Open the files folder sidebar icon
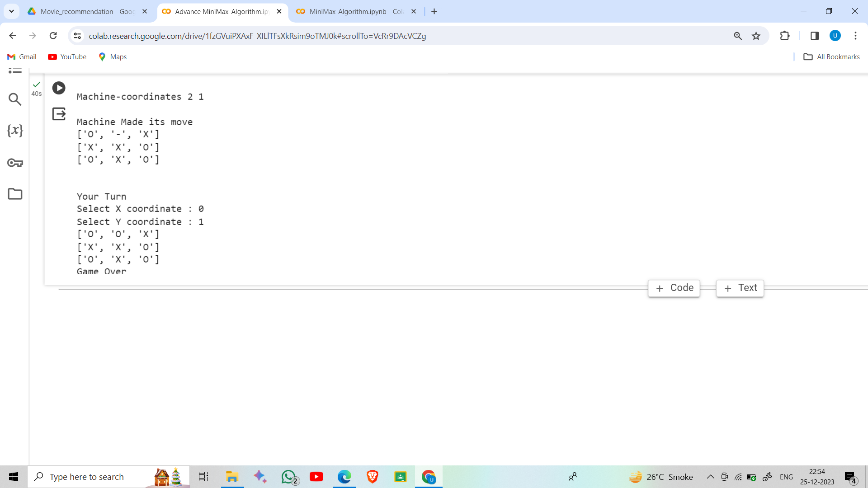 click(15, 194)
